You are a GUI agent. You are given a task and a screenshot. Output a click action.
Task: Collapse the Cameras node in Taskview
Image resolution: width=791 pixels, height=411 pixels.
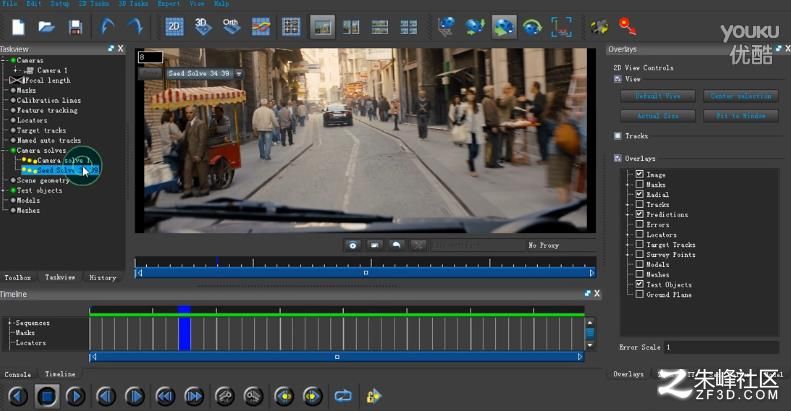tap(5, 60)
